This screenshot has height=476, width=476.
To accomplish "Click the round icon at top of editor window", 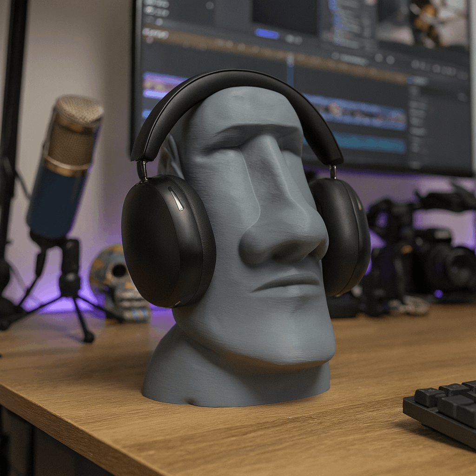I will coord(210,6).
